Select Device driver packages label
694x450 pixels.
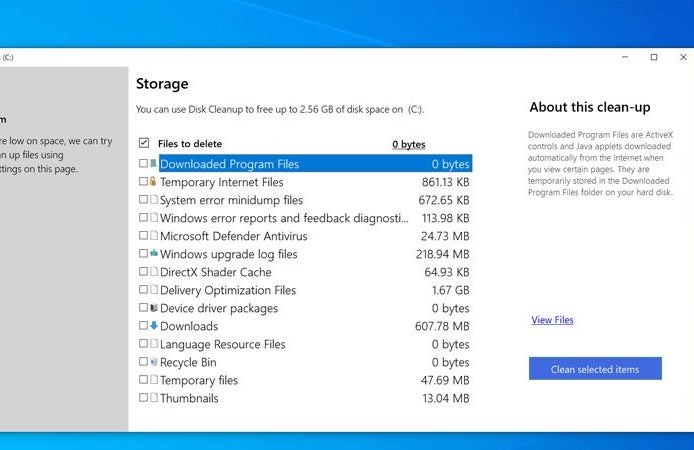pyautogui.click(x=219, y=308)
